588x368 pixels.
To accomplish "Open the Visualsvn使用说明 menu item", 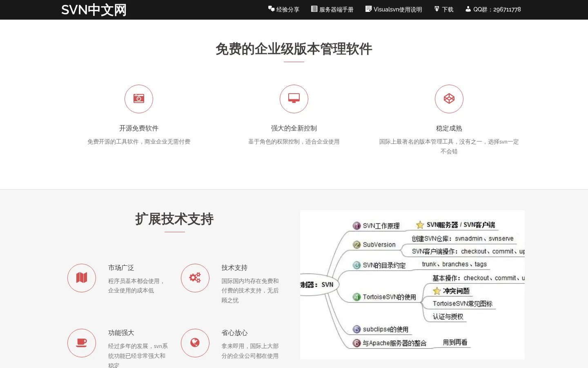I will 394,9.
